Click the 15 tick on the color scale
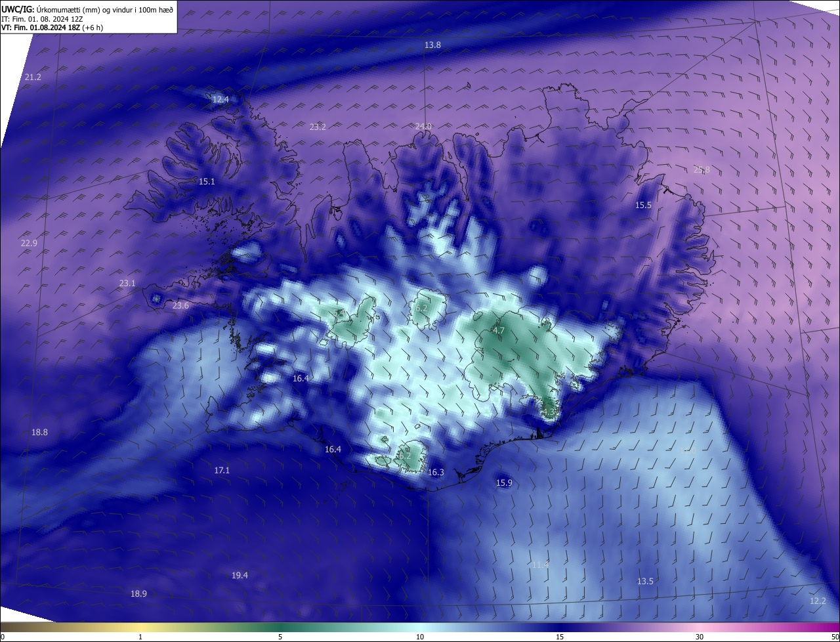 pos(560,637)
